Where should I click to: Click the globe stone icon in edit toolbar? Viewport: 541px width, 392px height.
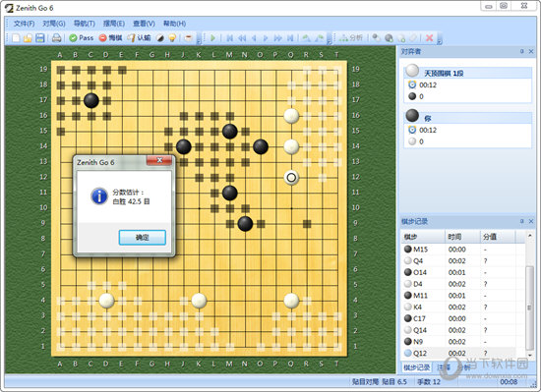point(389,38)
